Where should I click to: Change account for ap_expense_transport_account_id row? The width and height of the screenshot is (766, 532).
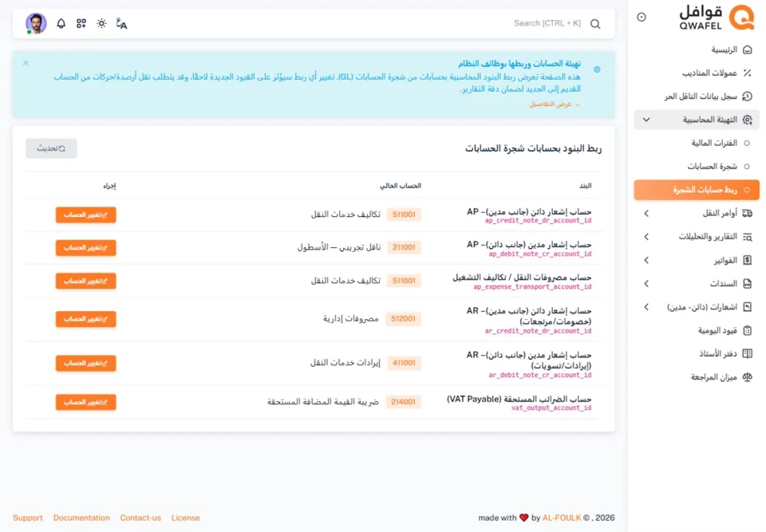tap(86, 281)
